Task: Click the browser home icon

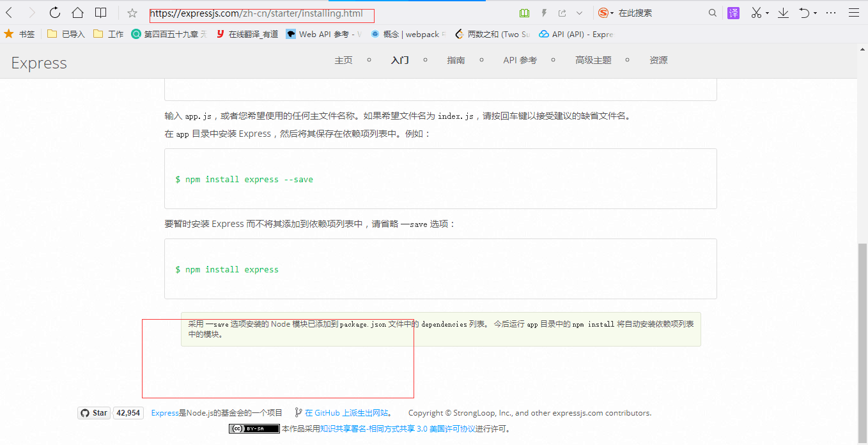Action: click(77, 13)
